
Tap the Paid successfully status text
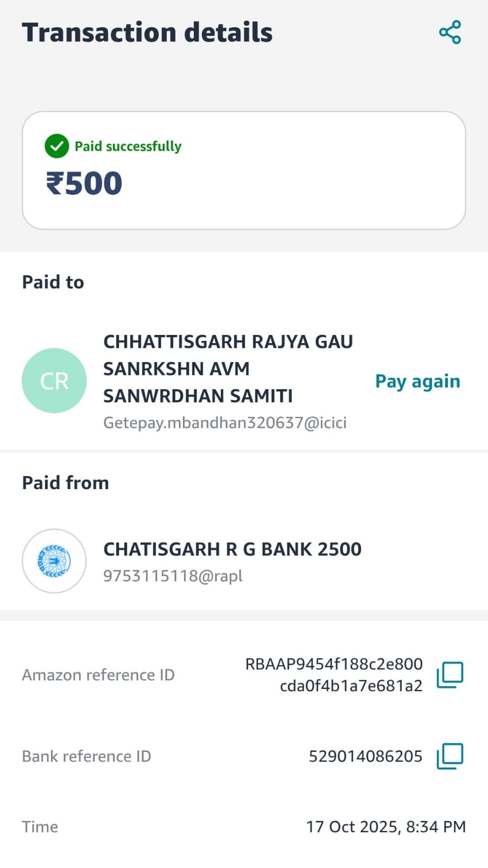[x=128, y=146]
